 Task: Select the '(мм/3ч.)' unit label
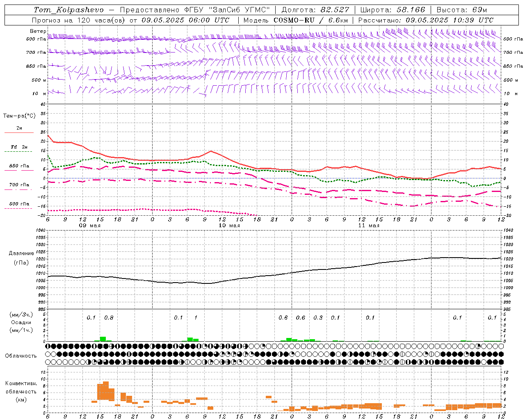21,315
